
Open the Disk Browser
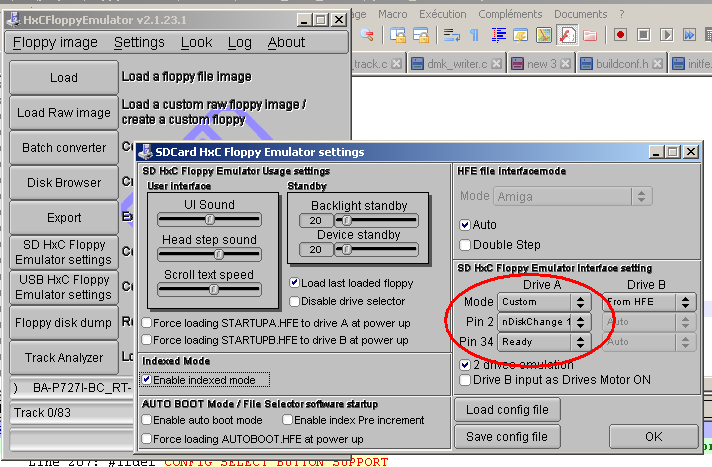(64, 183)
